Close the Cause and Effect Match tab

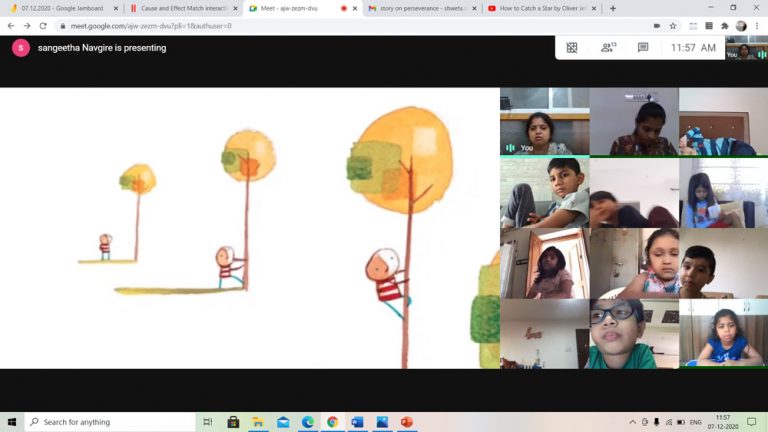pos(235,8)
